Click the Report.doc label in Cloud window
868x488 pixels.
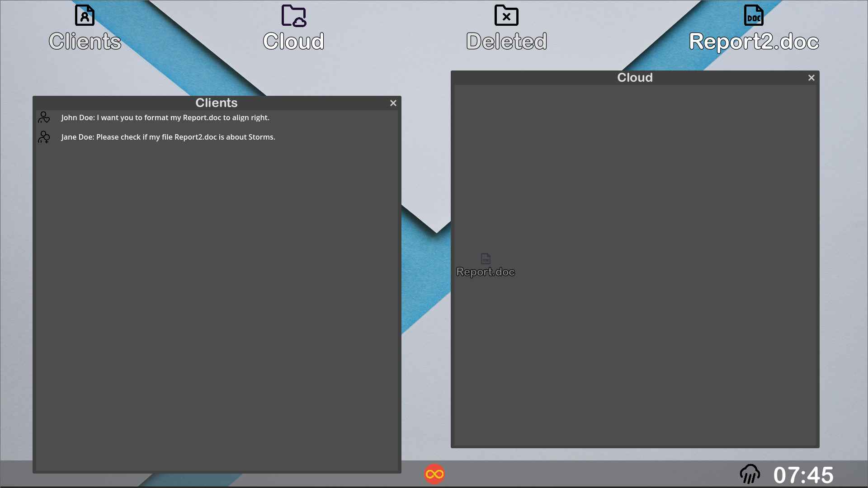(x=486, y=272)
